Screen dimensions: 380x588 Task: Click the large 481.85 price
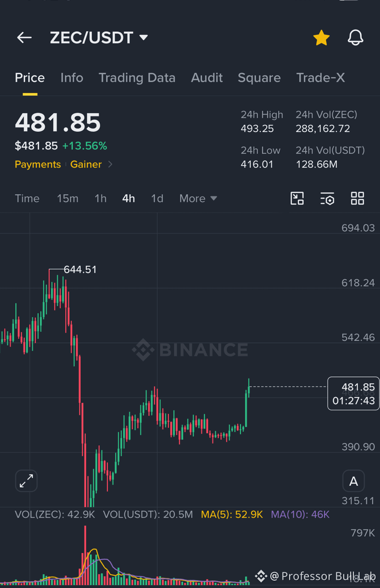point(58,123)
